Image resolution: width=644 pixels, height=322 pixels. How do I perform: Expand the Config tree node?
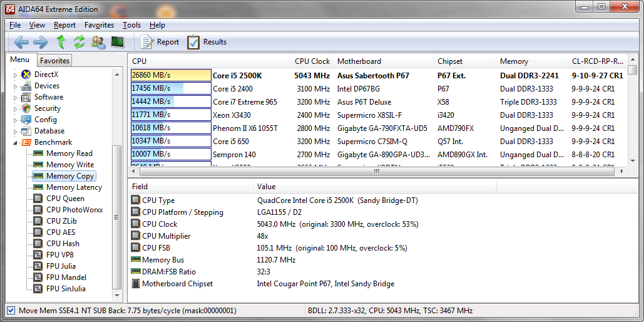pos(16,120)
